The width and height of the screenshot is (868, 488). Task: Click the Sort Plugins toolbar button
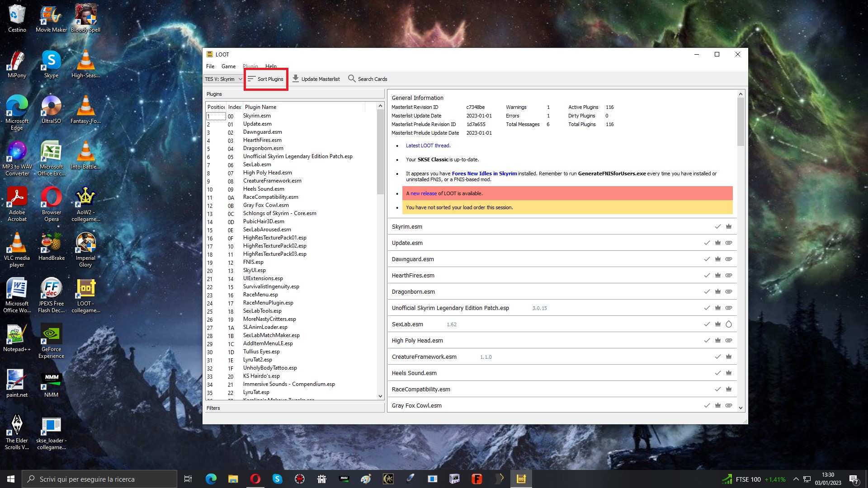coord(265,79)
